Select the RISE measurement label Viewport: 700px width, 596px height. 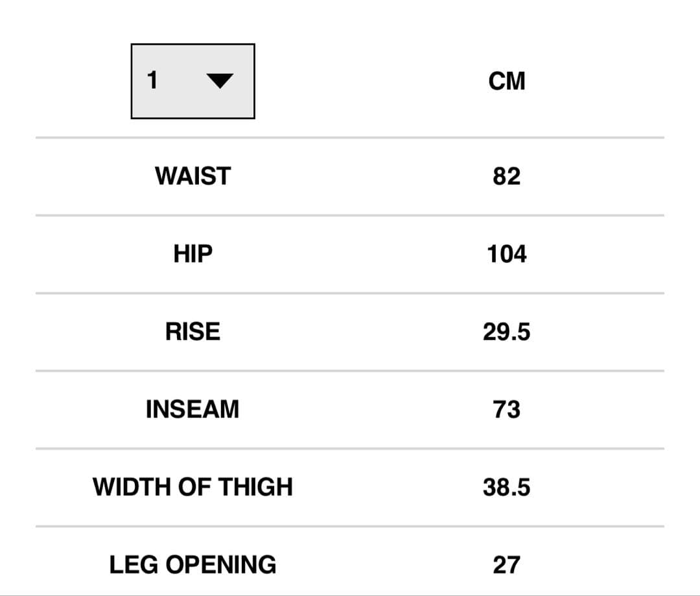192,332
